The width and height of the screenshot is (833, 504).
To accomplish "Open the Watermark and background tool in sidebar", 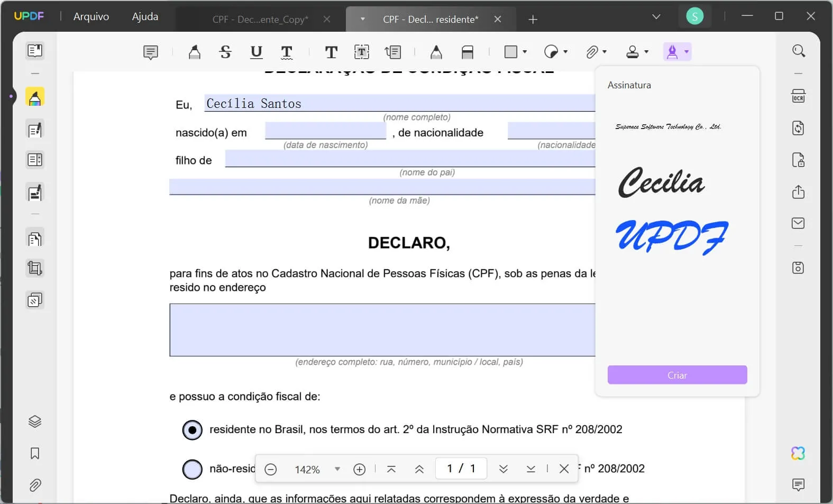I will pyautogui.click(x=35, y=300).
